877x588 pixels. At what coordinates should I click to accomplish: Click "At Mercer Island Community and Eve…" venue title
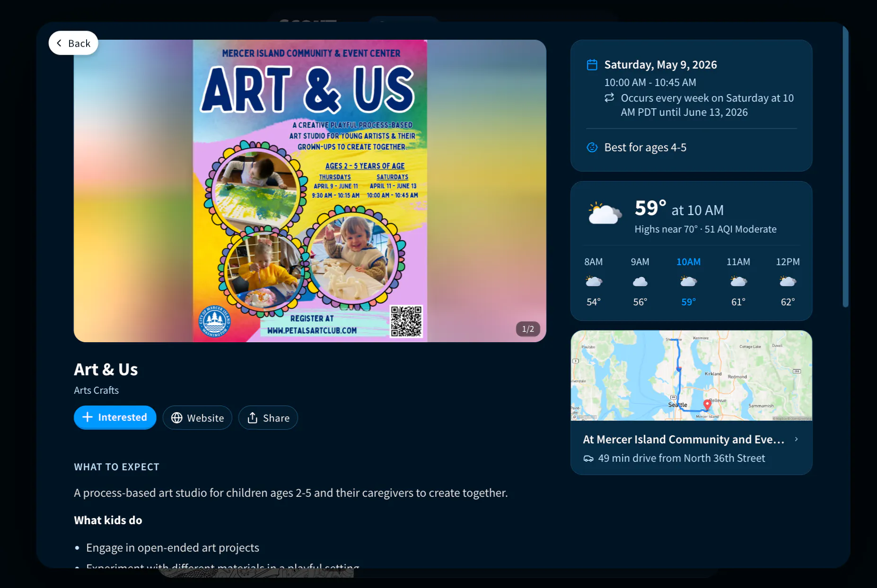tap(684, 440)
